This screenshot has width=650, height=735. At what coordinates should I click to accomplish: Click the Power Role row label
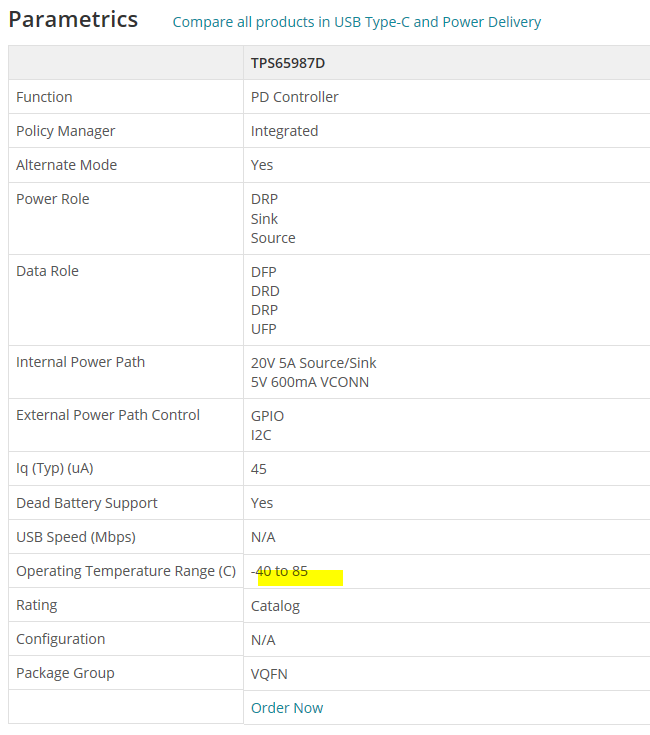(x=53, y=199)
